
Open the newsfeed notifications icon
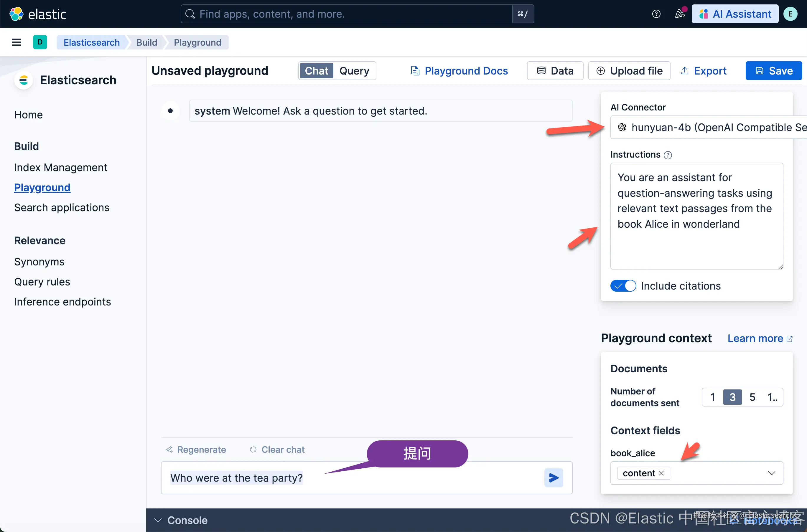point(679,14)
